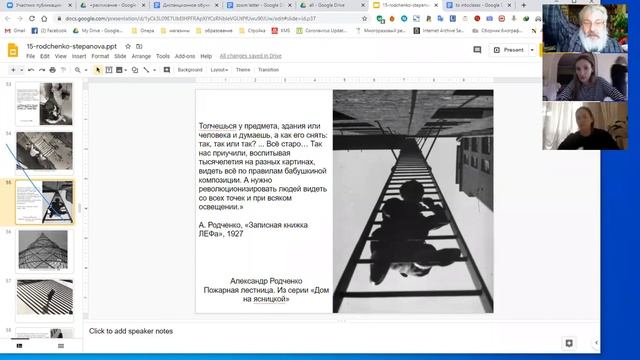The width and height of the screenshot is (640, 360).
Task: Activate the paint format tool
Action: (63, 70)
